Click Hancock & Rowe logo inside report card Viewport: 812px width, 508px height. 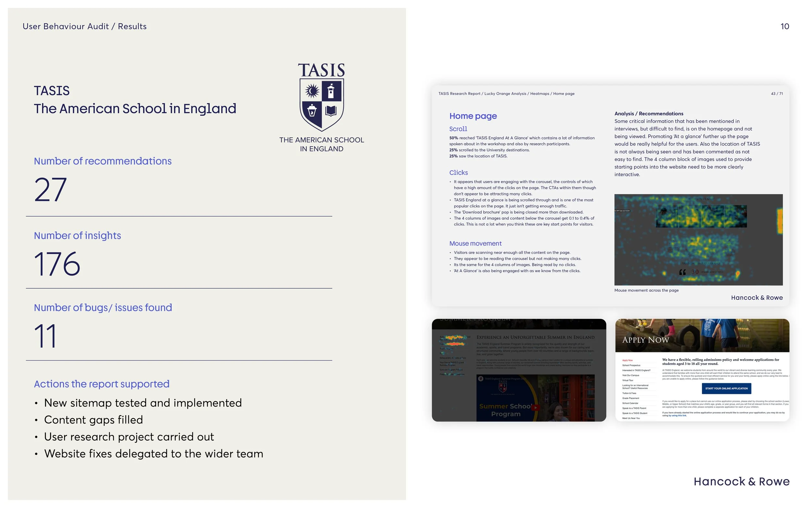756,298
